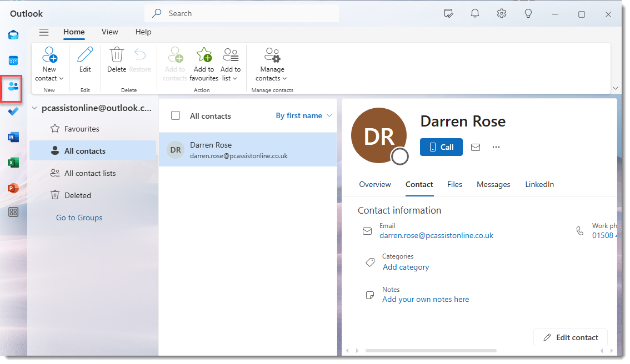Launch PowerPoint from the left sidebar

click(x=13, y=188)
